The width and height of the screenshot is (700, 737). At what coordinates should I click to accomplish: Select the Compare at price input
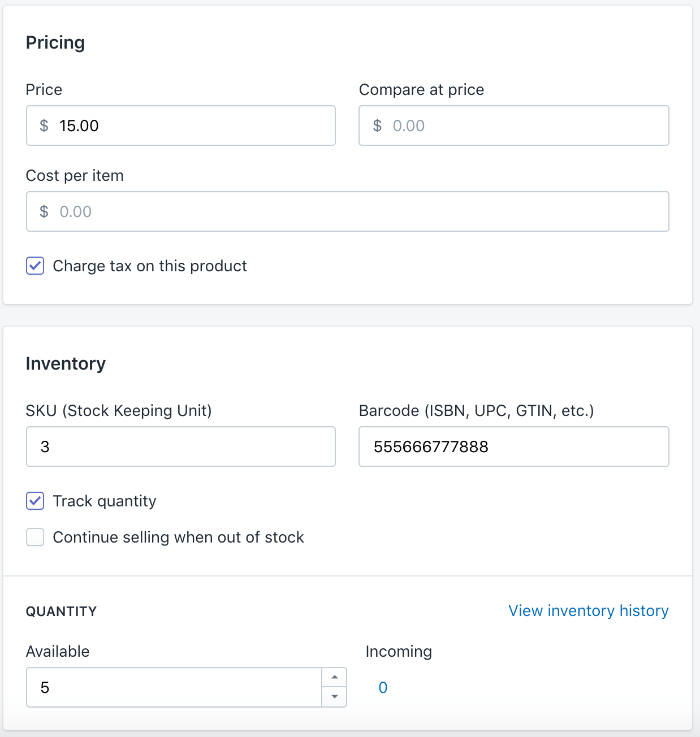tap(514, 125)
